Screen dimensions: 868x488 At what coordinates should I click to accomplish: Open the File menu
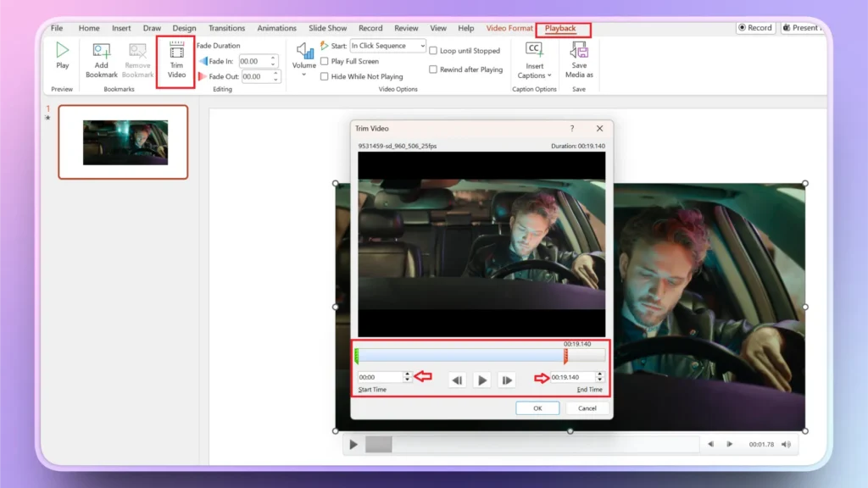pos(57,28)
